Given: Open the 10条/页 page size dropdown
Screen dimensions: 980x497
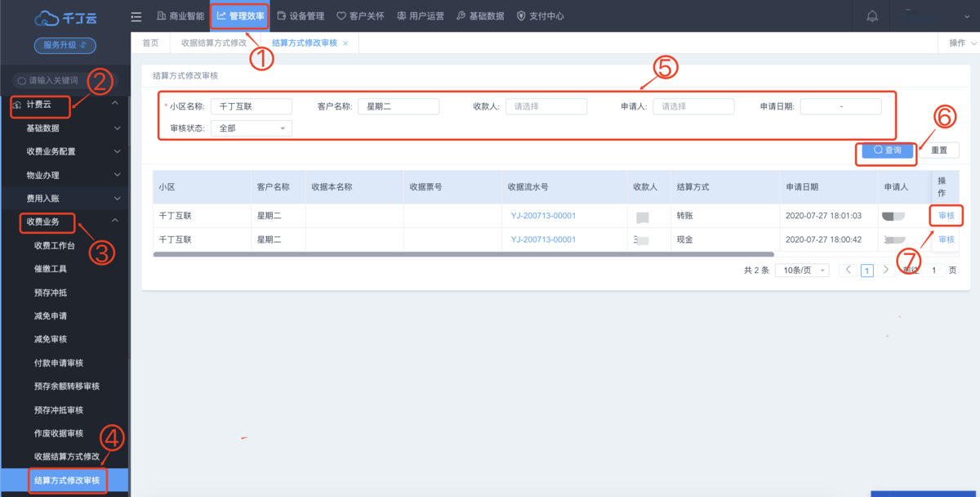Looking at the screenshot, I should [x=802, y=270].
